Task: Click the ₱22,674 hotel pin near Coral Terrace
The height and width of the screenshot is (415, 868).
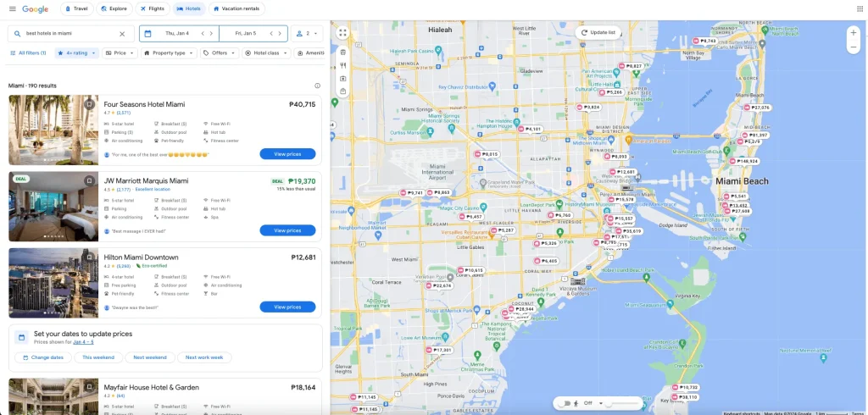Action: click(x=439, y=285)
